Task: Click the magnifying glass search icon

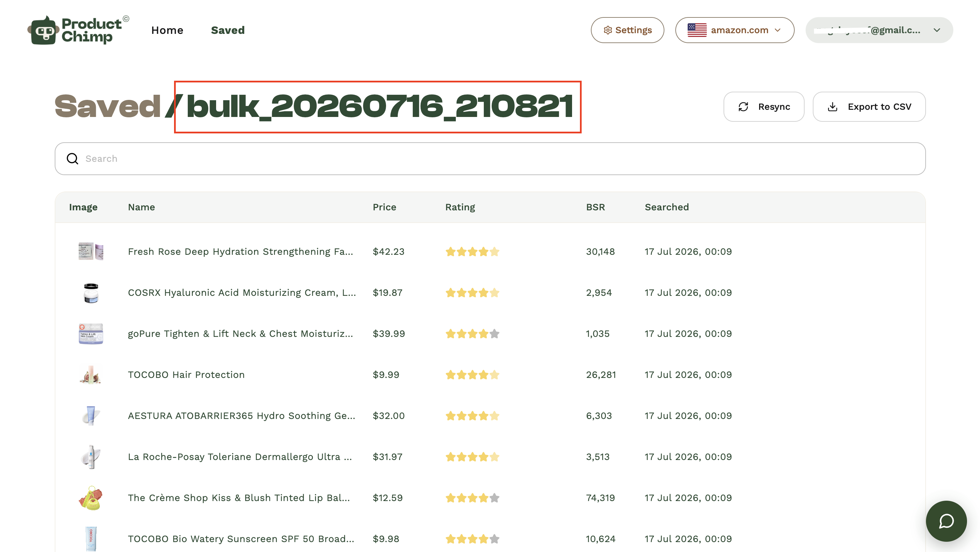Action: [72, 159]
